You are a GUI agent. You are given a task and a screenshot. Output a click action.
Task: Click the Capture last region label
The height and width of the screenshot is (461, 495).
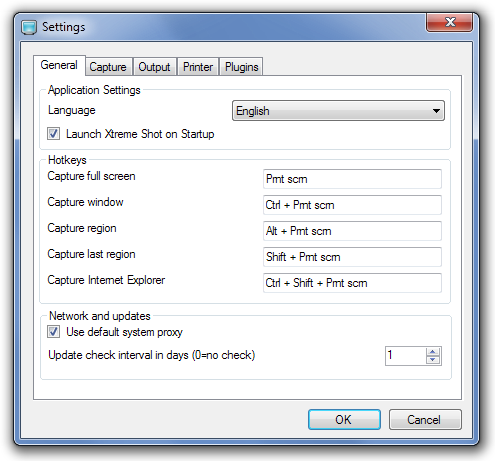click(91, 254)
